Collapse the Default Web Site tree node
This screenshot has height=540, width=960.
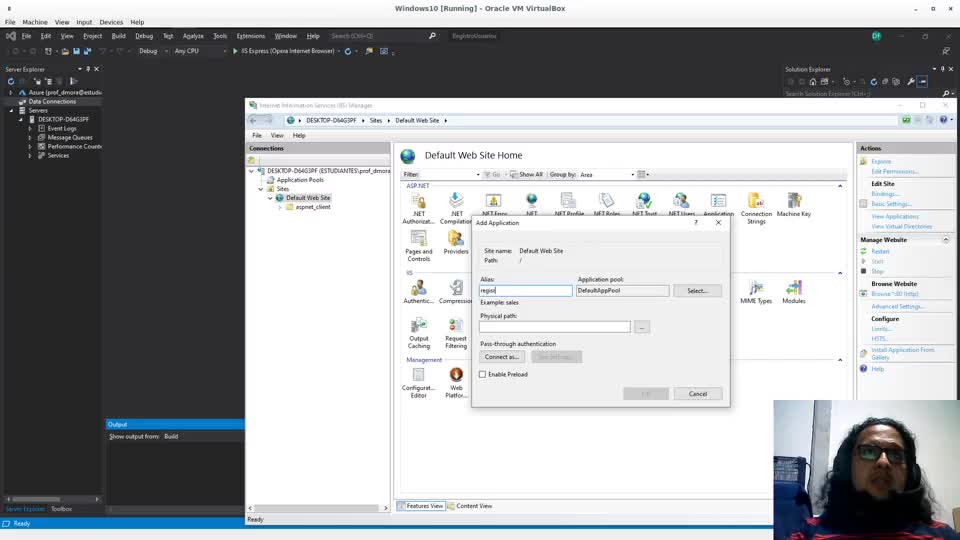click(270, 198)
